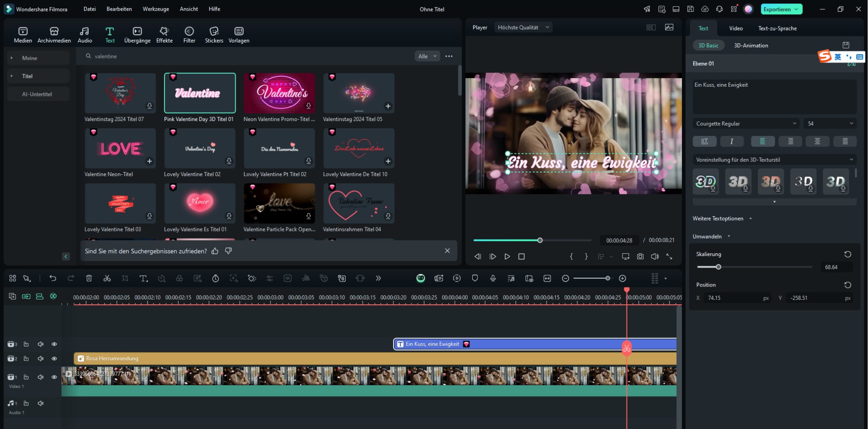The image size is (868, 429).
Task: Toggle italic text formatting
Action: (732, 141)
